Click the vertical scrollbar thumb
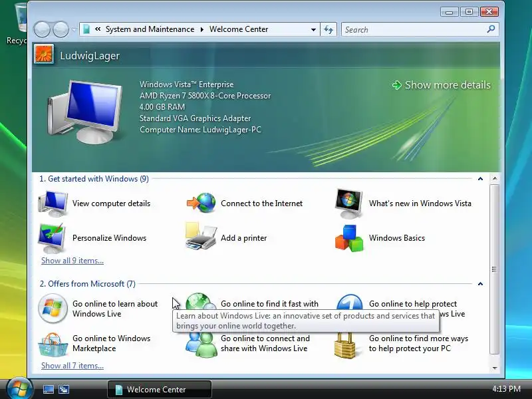 click(495, 270)
